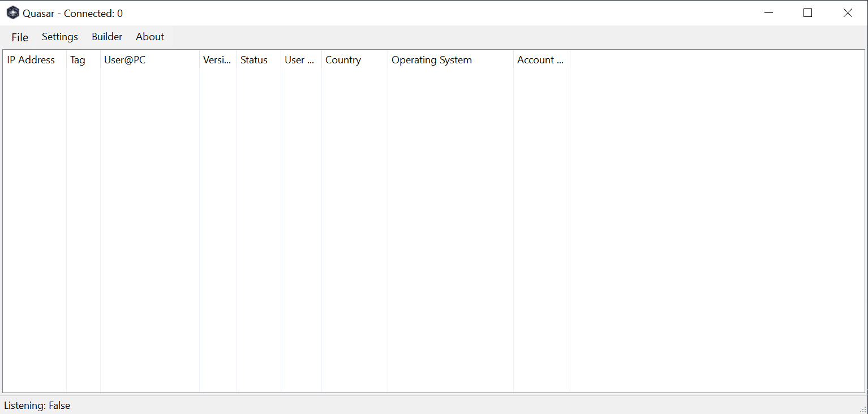The height and width of the screenshot is (414, 868).
Task: Maximize the Quasar window
Action: [x=808, y=13]
